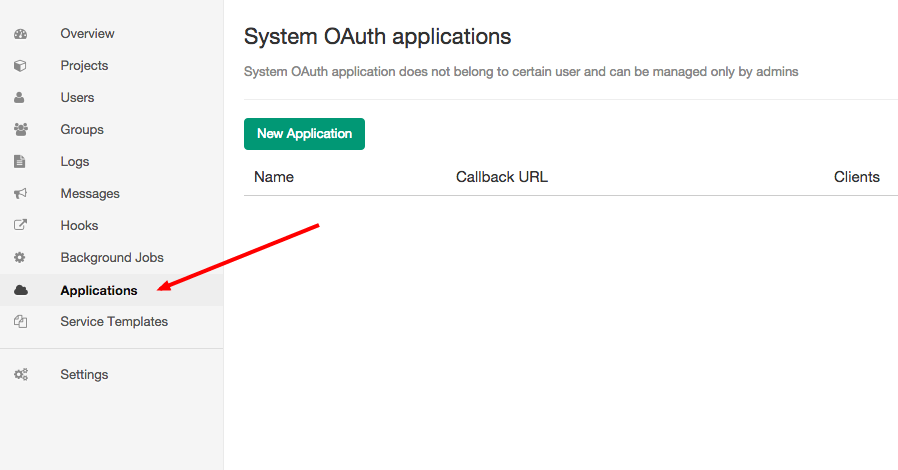Screen dimensions: 898x470
Task: Click the Background Jobs gear icon
Action: click(20, 258)
